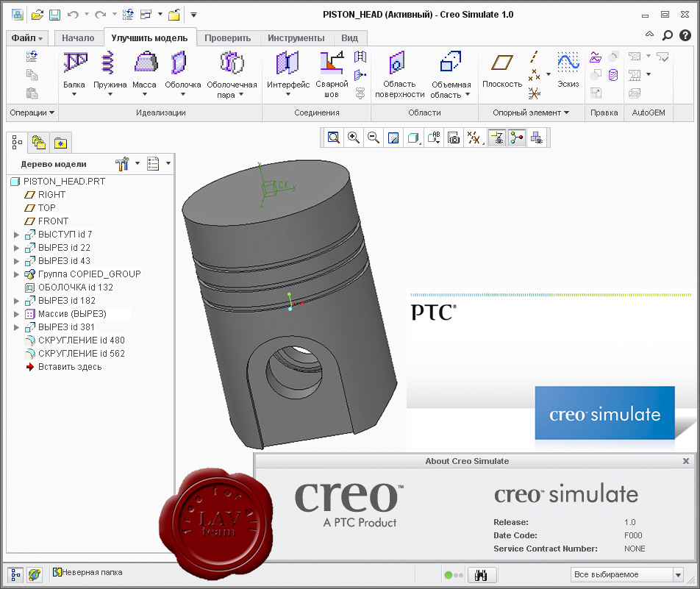
Task: Expand ВЫРЕЗ id 381 tree node
Action: 16,327
